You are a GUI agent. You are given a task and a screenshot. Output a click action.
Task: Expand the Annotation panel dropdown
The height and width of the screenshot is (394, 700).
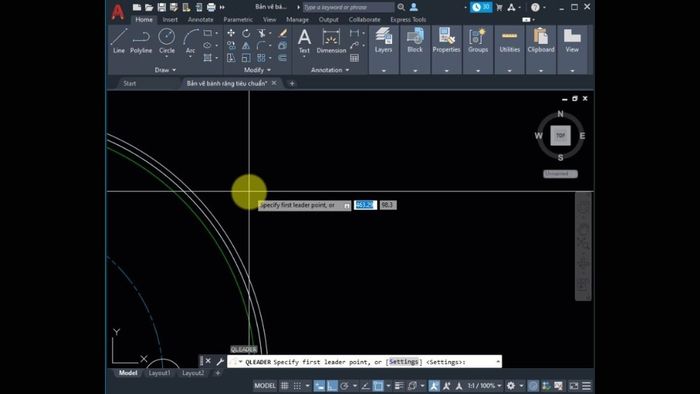tap(330, 70)
